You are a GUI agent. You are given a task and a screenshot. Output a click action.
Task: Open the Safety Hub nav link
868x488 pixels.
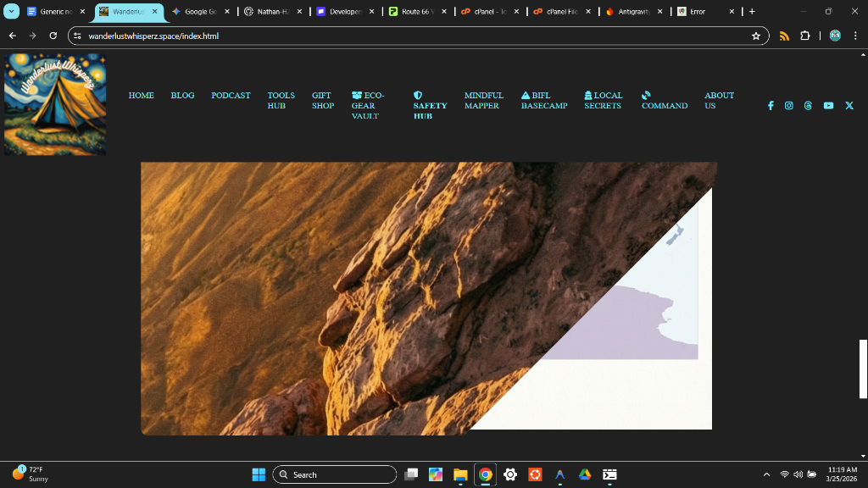[x=430, y=106]
